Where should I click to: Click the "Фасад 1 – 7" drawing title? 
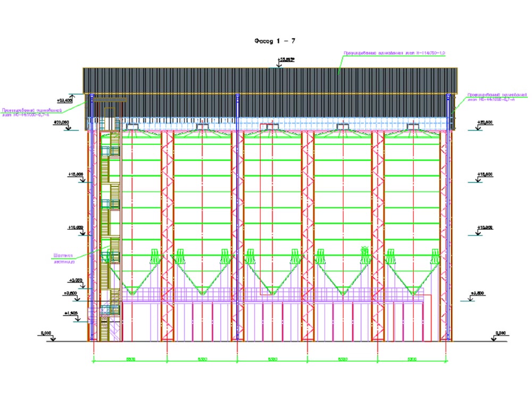pyautogui.click(x=275, y=41)
